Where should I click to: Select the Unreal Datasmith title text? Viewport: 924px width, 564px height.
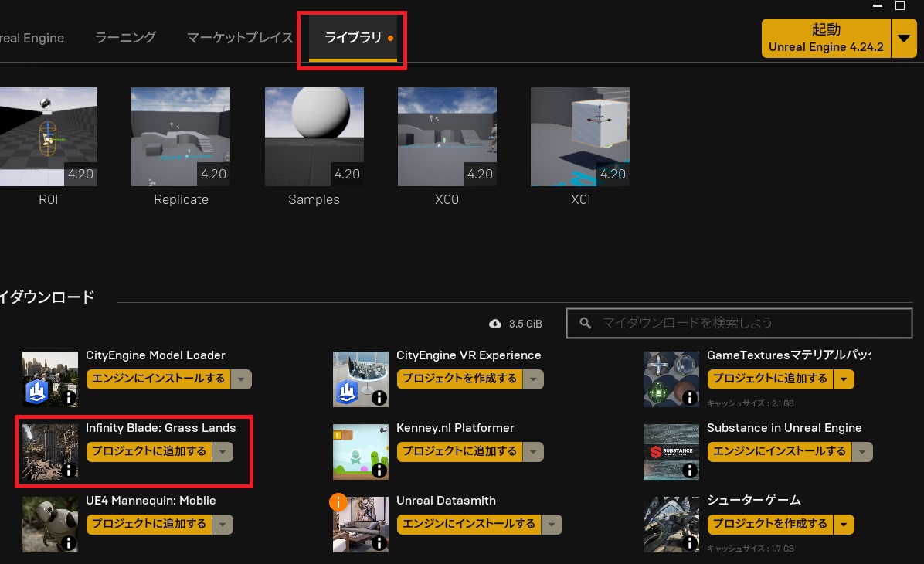click(x=446, y=501)
